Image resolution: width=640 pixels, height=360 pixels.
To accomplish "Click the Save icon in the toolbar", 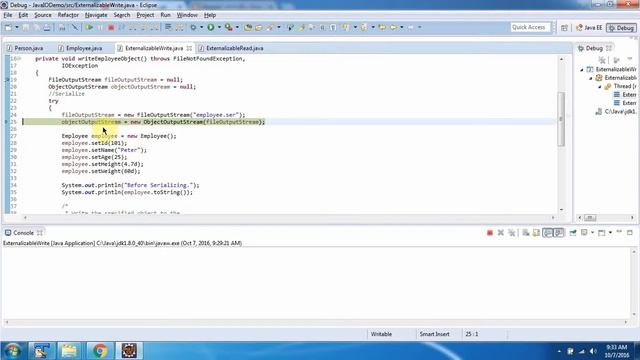I will coord(25,27).
